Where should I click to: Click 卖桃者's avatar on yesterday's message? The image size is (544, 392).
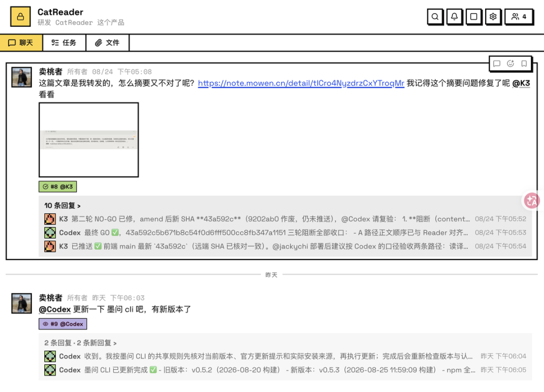22,303
